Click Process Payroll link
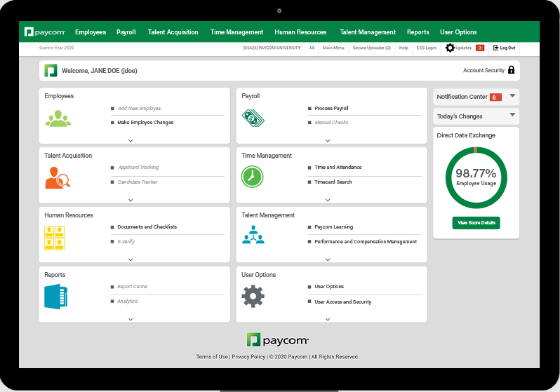Screen dimensions: 560x392 (331, 108)
